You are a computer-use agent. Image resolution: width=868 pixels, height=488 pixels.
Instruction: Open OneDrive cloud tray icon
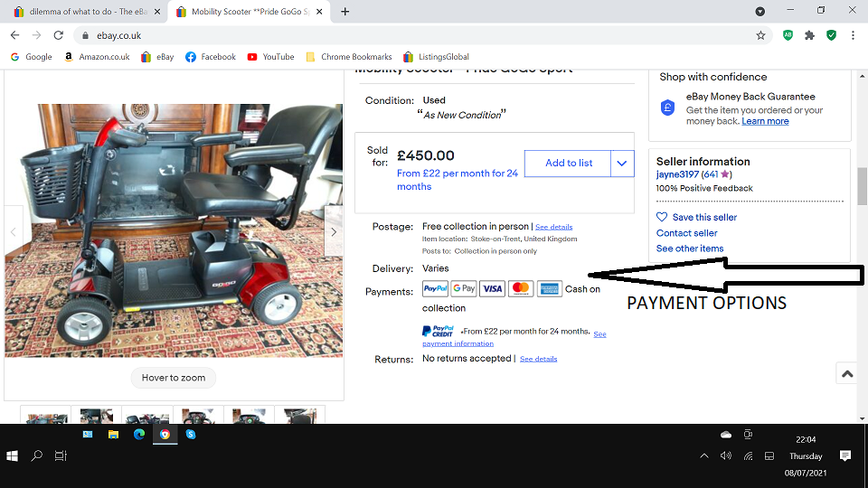pos(726,435)
